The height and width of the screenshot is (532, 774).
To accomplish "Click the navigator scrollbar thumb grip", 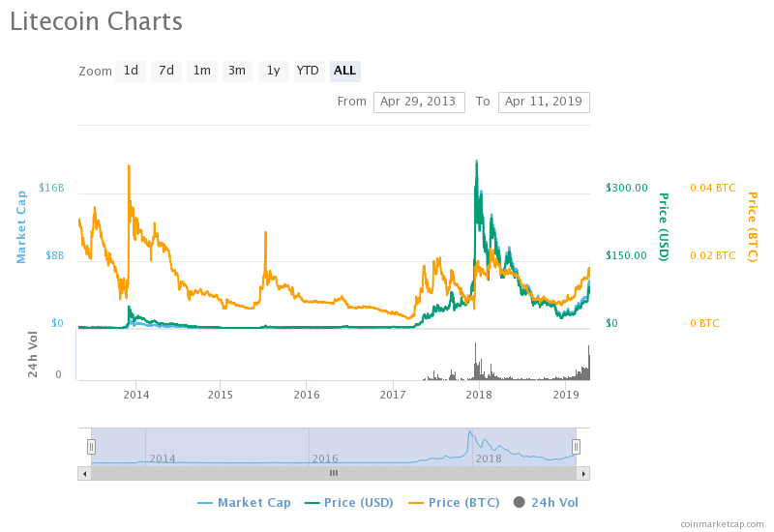I will click(334, 473).
